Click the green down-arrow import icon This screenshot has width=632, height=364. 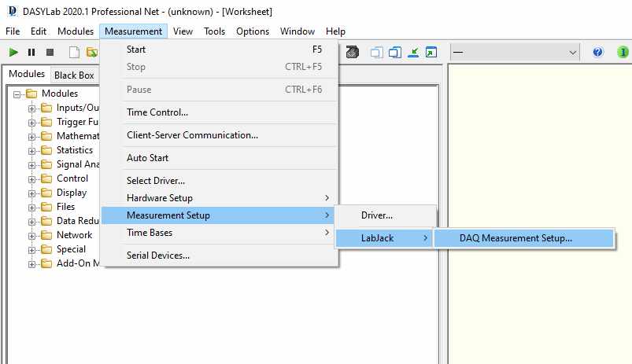tap(413, 53)
